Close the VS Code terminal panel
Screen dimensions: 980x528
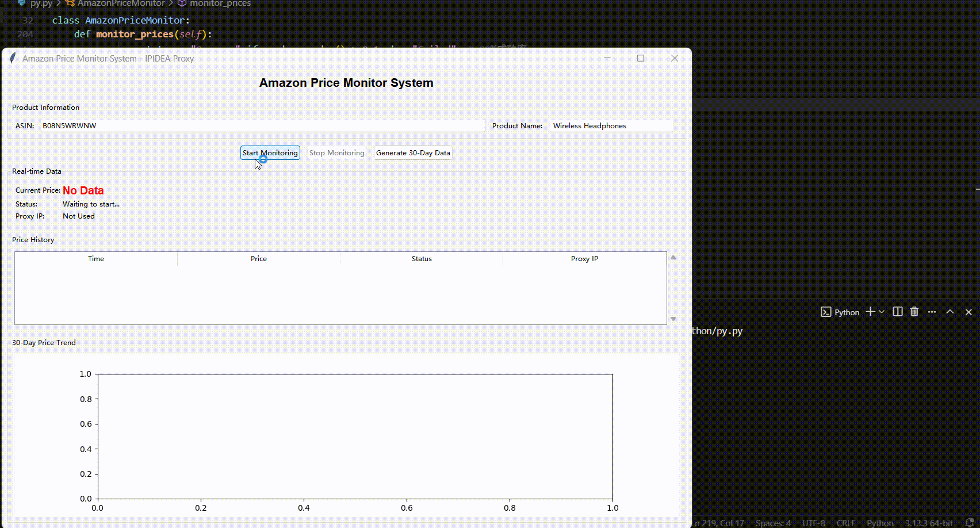pyautogui.click(x=968, y=312)
